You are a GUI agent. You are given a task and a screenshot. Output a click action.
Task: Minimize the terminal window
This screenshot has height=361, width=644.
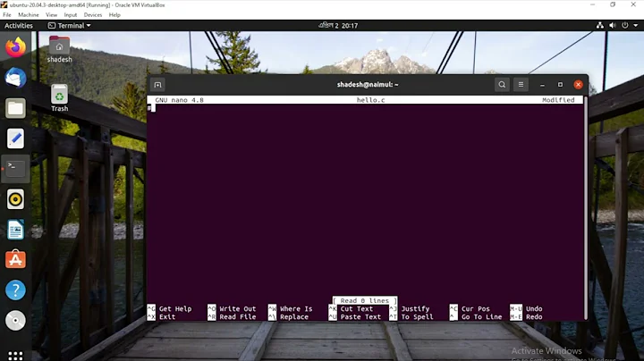542,85
